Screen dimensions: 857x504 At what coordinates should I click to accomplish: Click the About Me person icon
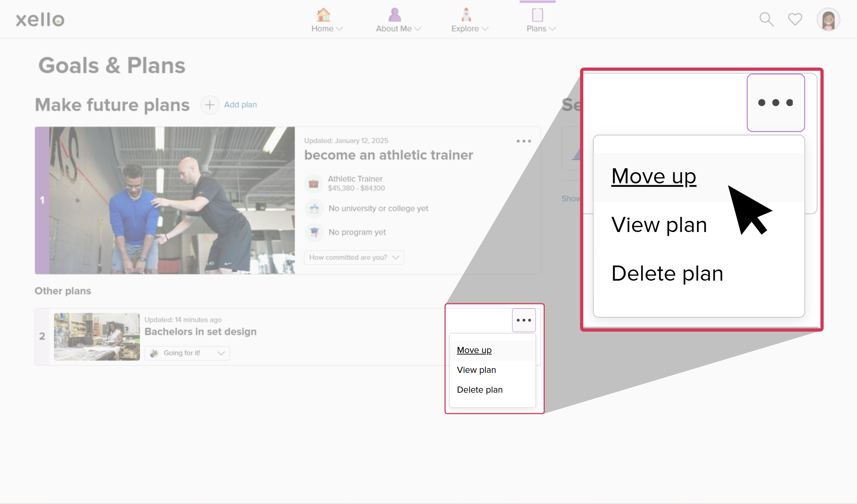coord(395,15)
